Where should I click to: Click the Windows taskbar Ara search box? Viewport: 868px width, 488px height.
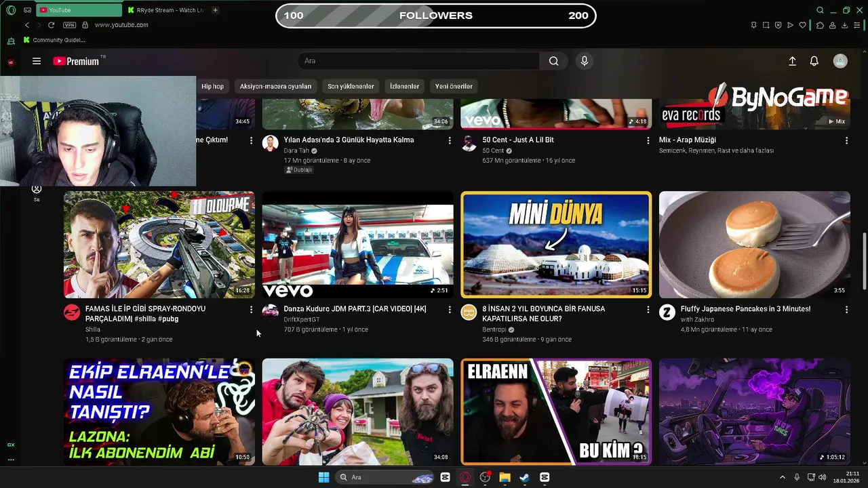(384, 477)
